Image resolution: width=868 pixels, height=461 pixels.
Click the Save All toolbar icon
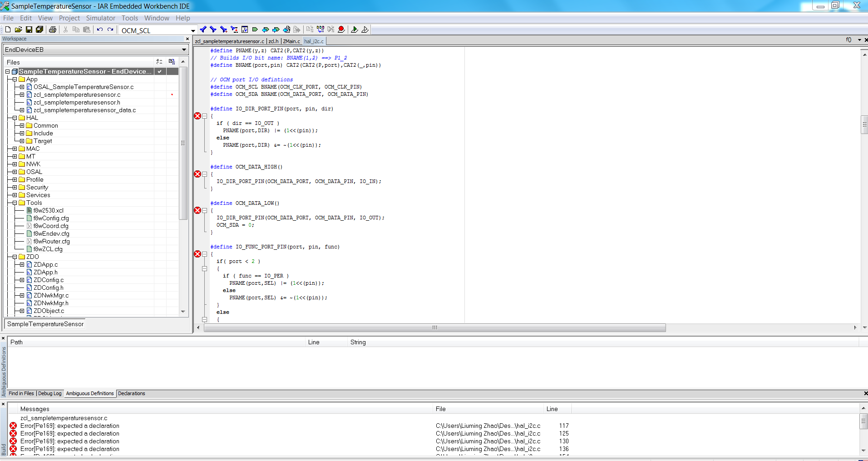[x=39, y=30]
